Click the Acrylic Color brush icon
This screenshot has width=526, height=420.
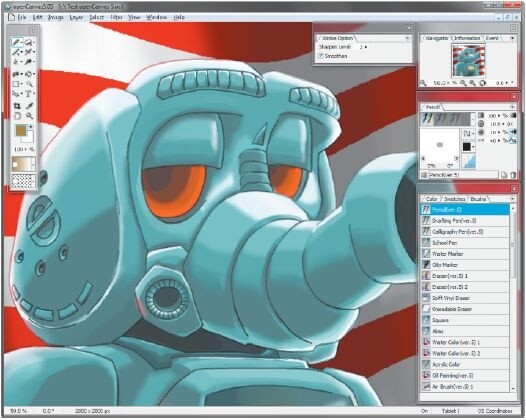(426, 364)
